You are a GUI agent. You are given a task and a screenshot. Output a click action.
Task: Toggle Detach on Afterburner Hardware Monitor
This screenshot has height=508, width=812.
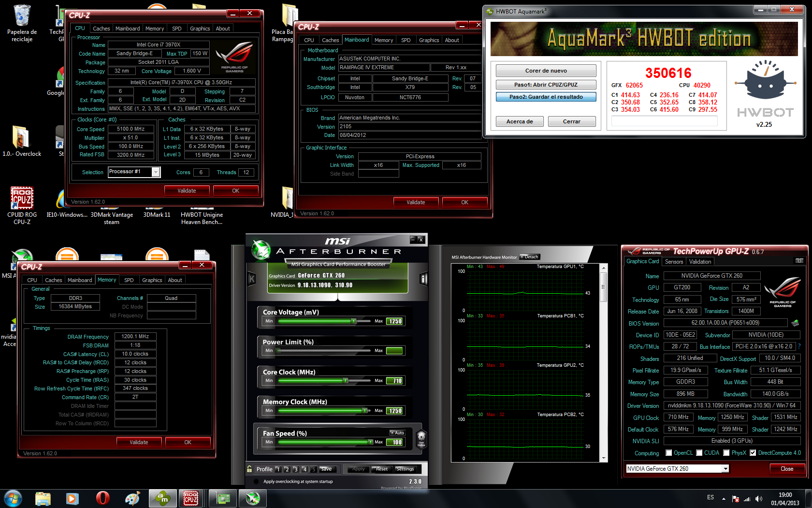pos(530,257)
